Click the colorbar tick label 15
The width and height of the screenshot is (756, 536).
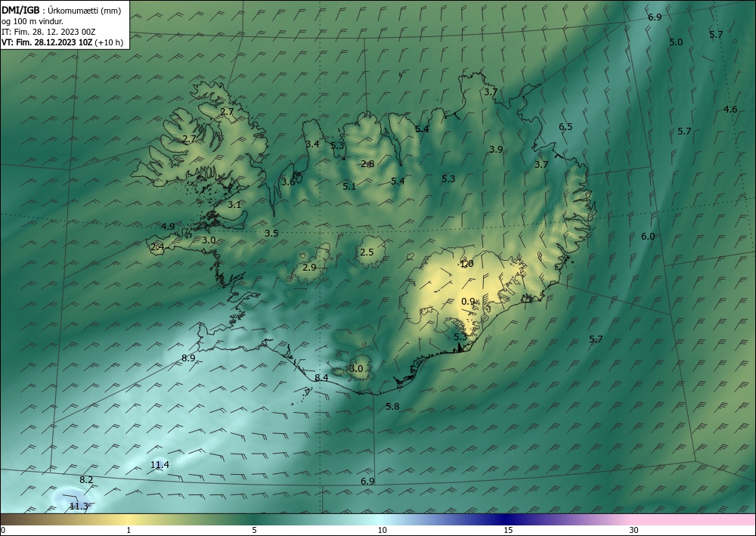(508, 531)
